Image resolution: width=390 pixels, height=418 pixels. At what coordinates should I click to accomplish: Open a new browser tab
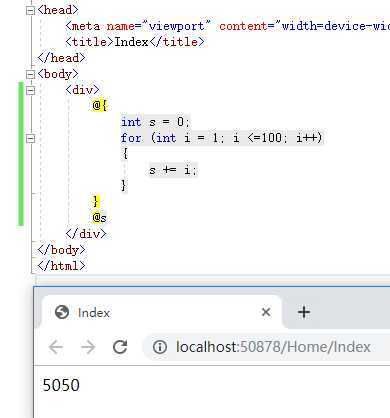coord(304,312)
